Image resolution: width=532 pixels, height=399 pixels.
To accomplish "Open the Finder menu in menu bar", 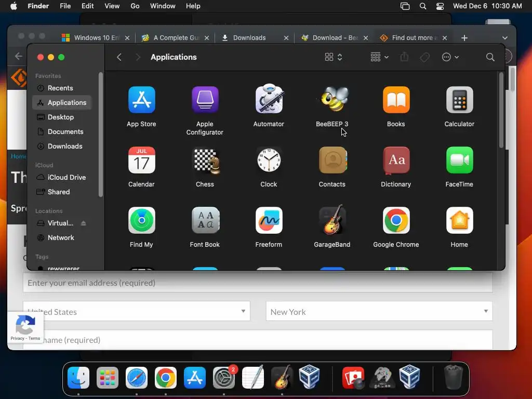I will tap(38, 6).
